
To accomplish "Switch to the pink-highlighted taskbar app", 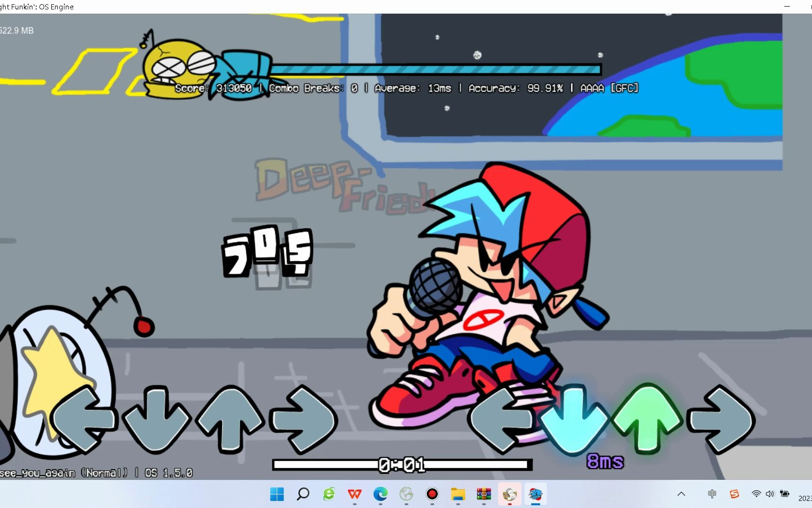I will [510, 494].
